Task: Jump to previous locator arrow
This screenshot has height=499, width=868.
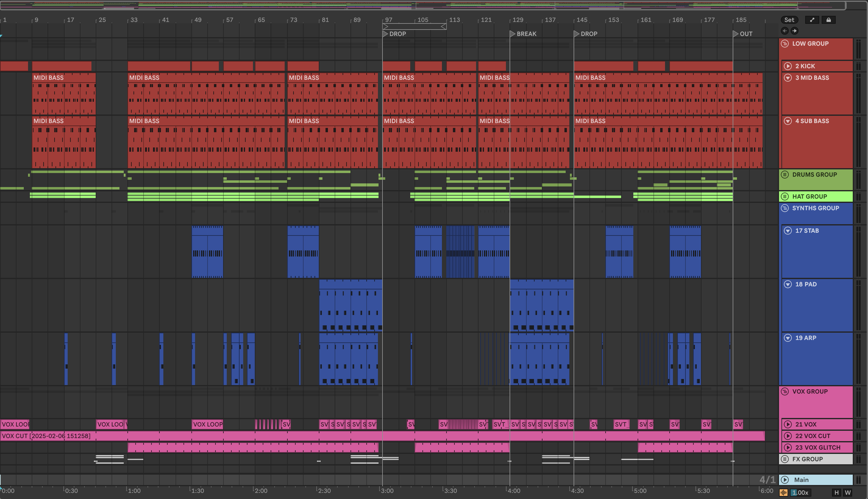Action: 785,31
